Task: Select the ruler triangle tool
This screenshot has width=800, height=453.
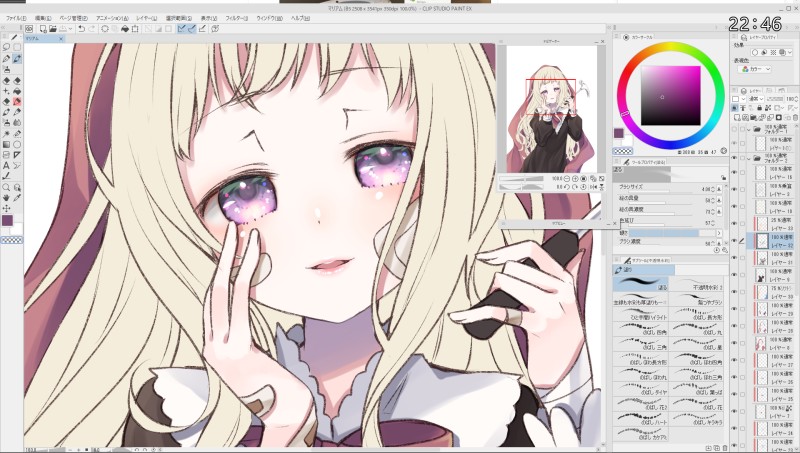Action: [17, 155]
